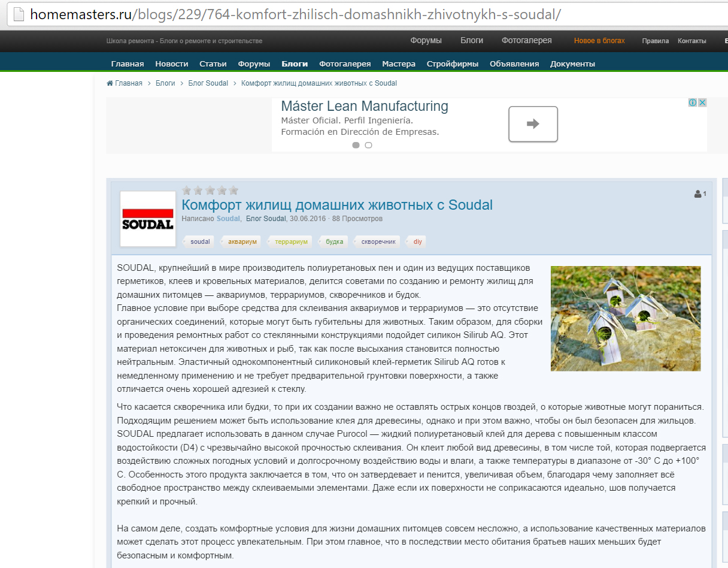728x568 pixels.
Task: Select Блоги in blue navigation bar
Action: [295, 64]
